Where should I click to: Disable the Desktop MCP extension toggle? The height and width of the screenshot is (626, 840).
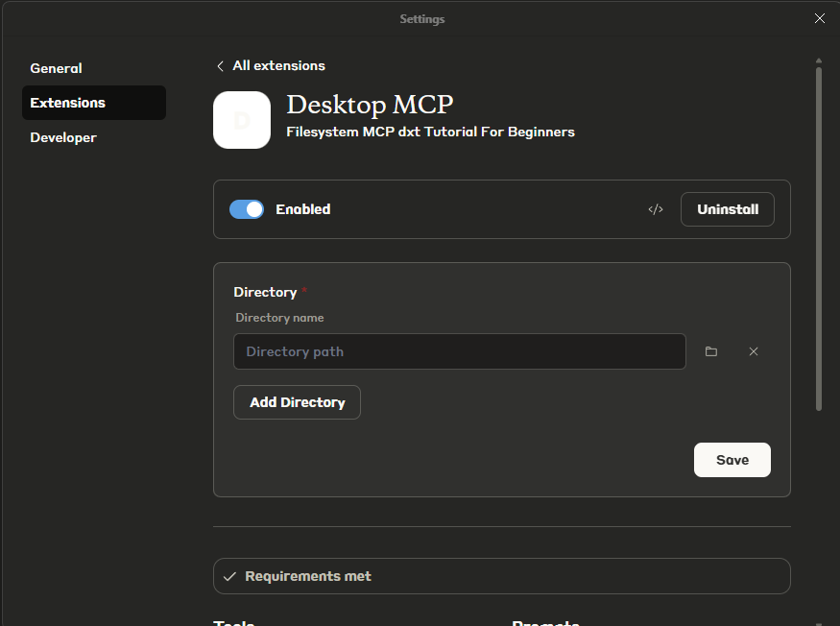pos(247,209)
